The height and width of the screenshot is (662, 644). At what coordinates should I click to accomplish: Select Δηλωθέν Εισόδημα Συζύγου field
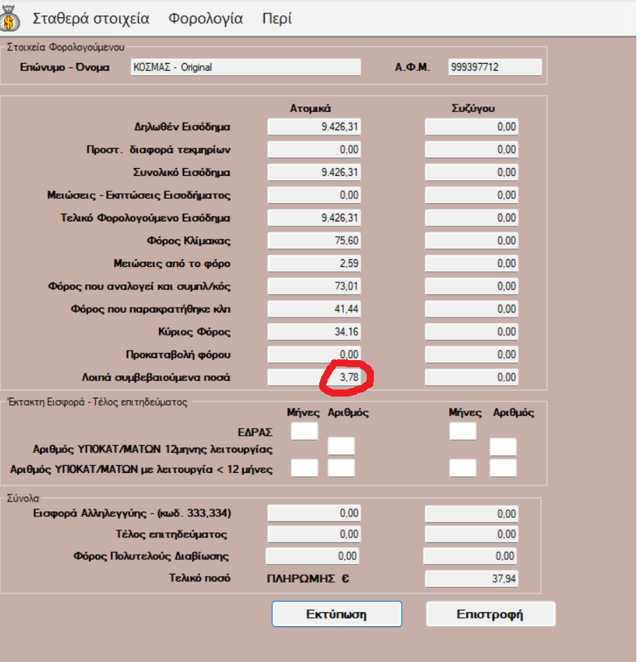[x=472, y=127]
